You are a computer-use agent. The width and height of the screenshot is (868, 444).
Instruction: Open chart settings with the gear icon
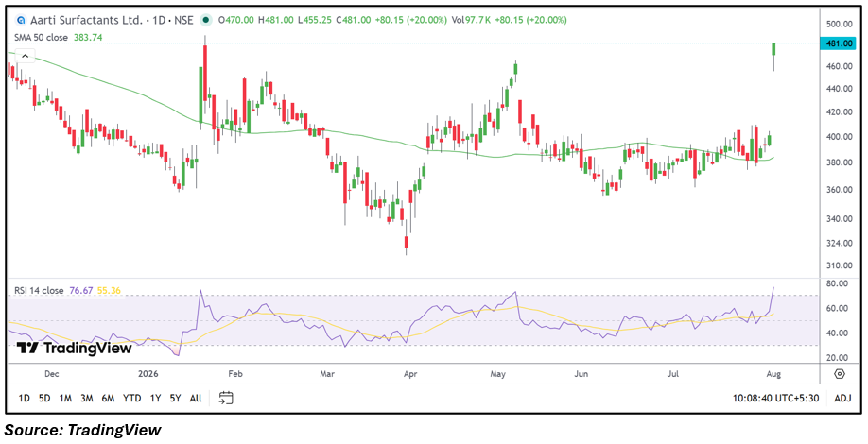[840, 374]
